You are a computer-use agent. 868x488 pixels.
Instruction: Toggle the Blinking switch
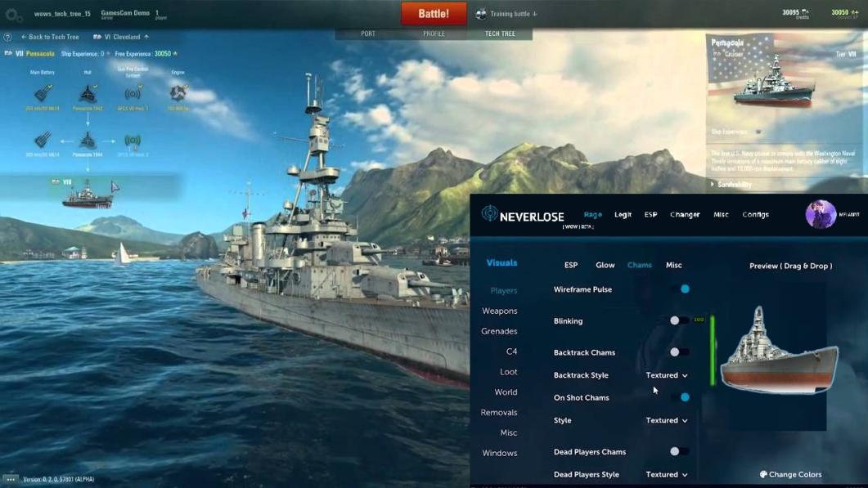680,320
